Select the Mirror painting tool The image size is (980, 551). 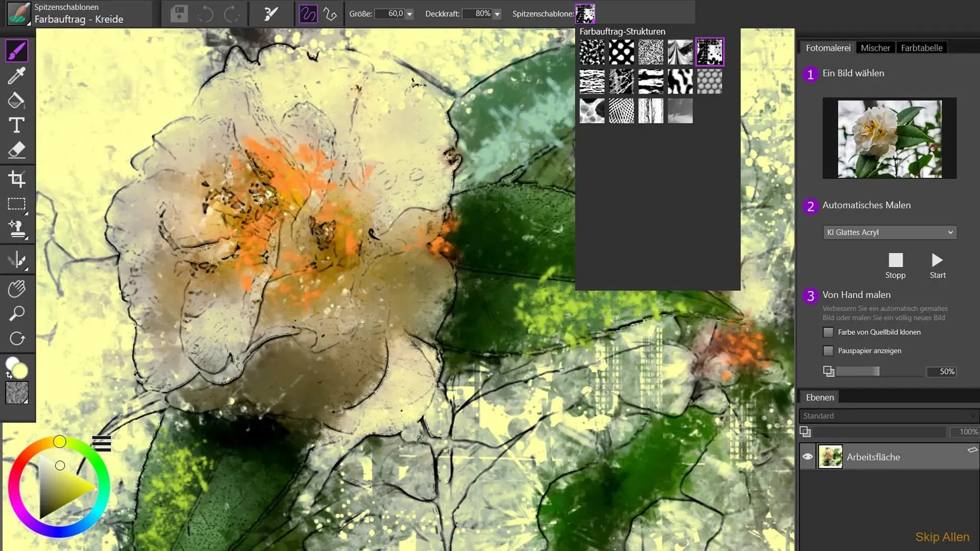click(17, 260)
